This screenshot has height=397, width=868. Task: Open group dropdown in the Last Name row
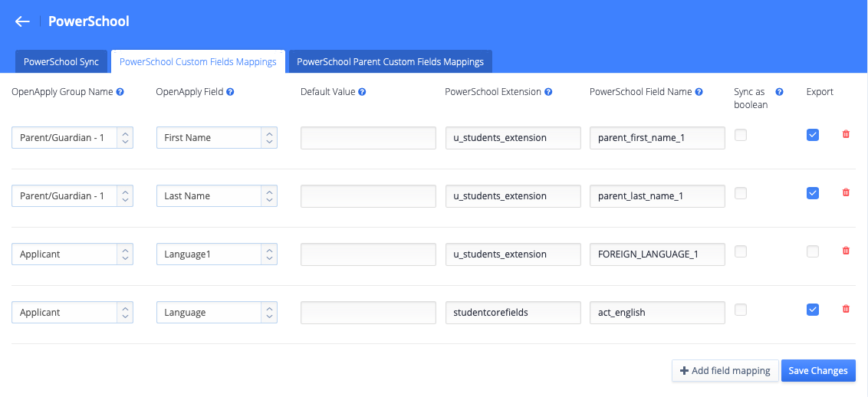pyautogui.click(x=72, y=195)
